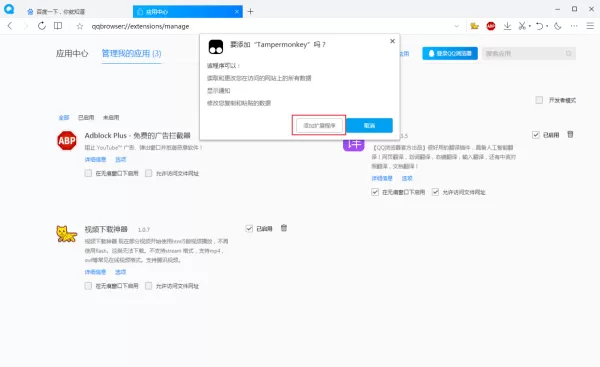600x367 pixels.
Task: Click the Tampermonkey icon in the dialog
Action: click(x=216, y=47)
